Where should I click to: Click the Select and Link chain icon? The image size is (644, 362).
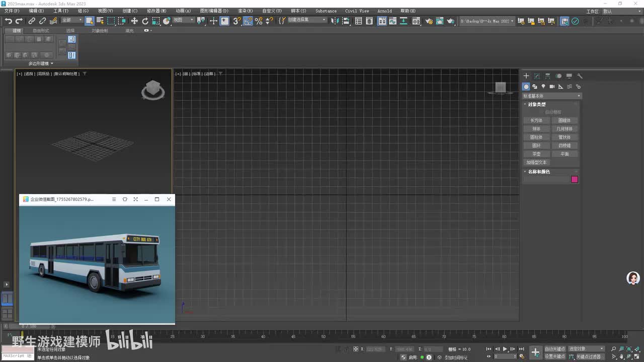pyautogui.click(x=32, y=21)
